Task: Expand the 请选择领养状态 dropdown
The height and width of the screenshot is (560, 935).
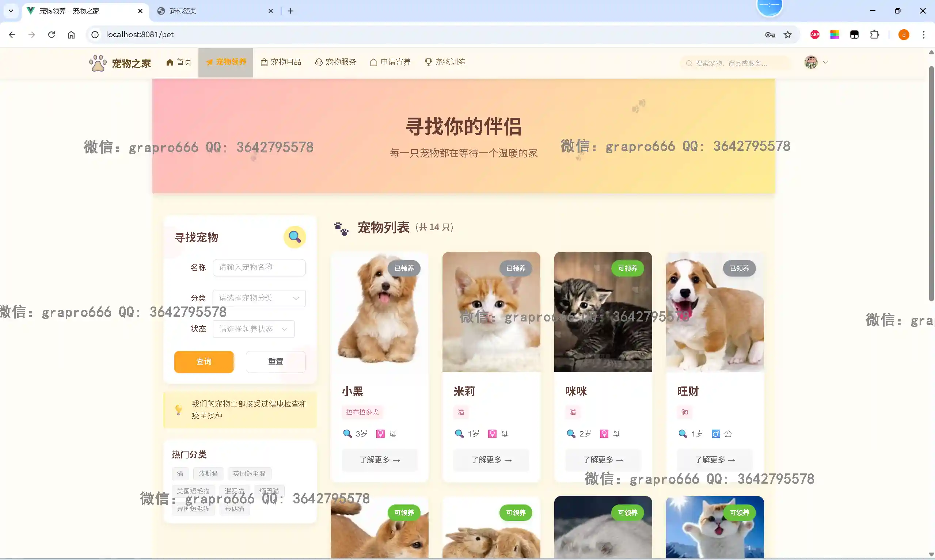Action: click(x=253, y=329)
